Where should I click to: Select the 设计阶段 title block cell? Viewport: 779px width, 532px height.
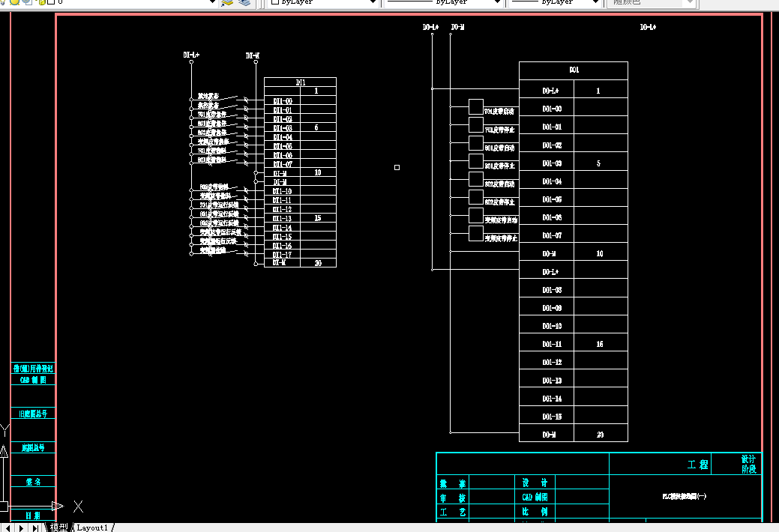click(749, 464)
